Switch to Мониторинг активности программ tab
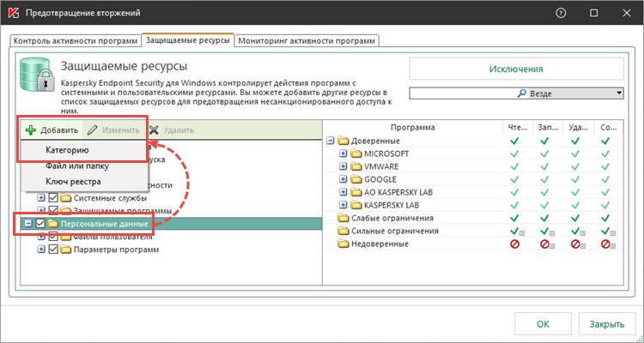The height and width of the screenshot is (343, 644). (x=307, y=41)
